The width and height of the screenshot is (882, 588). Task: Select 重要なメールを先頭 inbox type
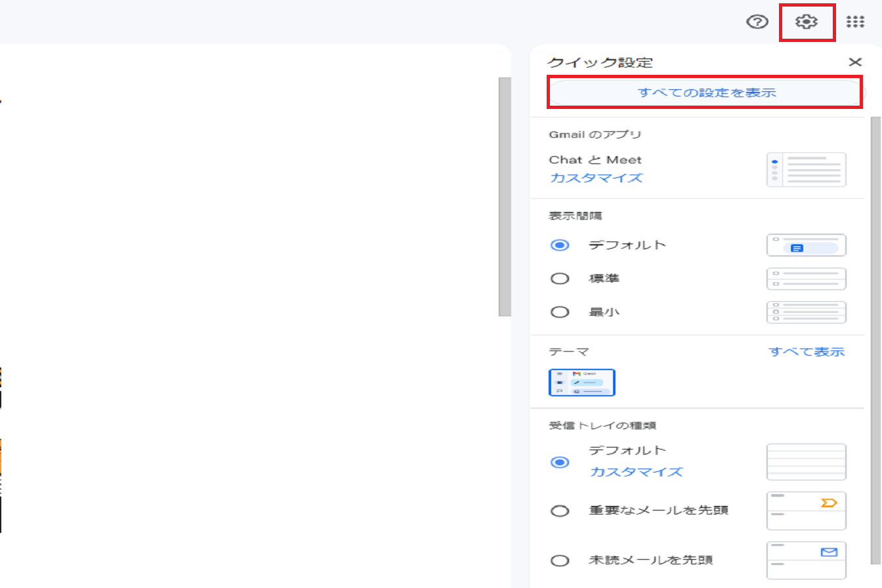[x=560, y=511]
